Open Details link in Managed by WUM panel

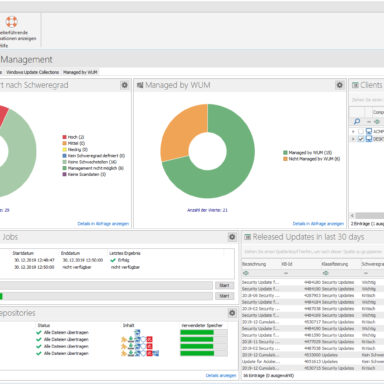[x=318, y=224]
